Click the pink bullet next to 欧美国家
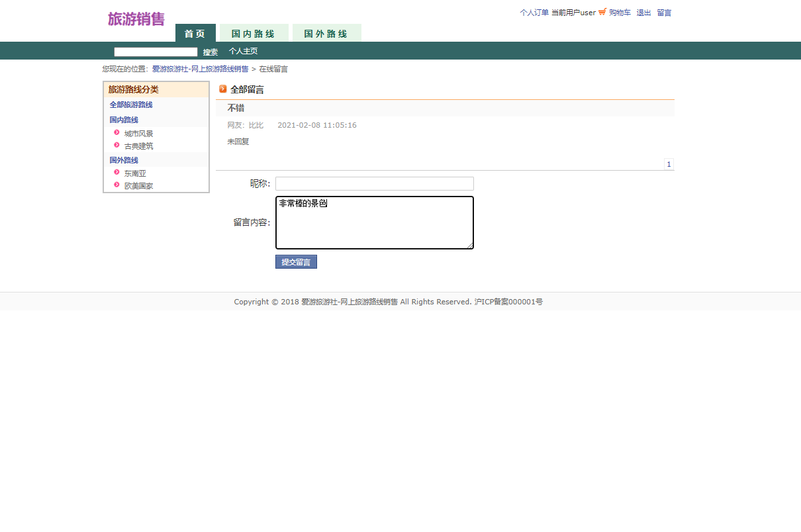The image size is (801, 532). coord(117,185)
